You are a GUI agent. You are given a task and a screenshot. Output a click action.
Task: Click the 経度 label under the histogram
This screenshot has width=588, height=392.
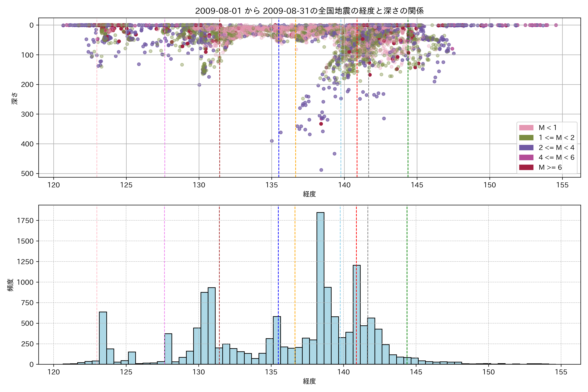[309, 381]
